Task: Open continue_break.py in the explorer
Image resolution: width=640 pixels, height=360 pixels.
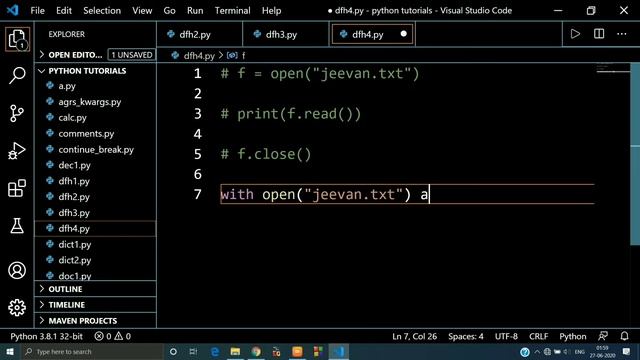Action: [96, 149]
